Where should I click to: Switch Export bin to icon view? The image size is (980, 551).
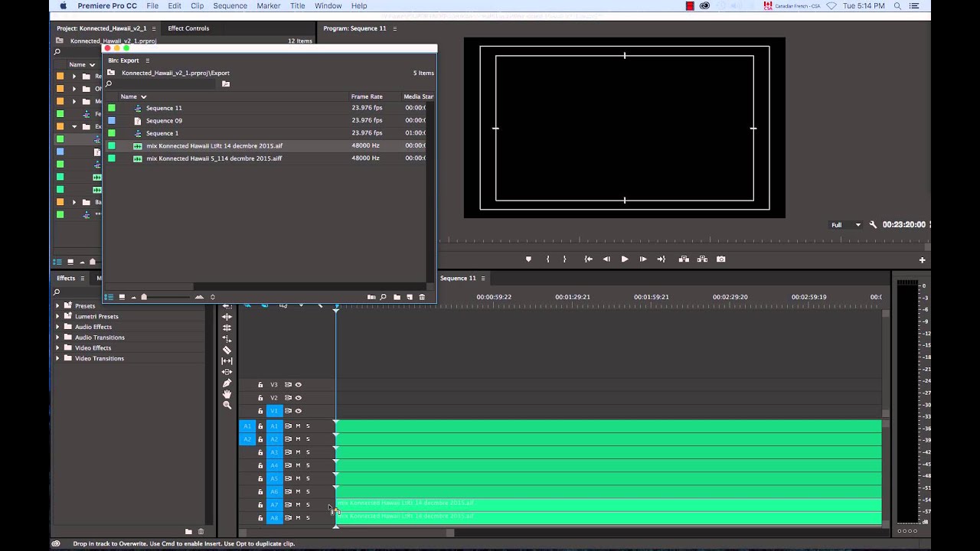pyautogui.click(x=121, y=297)
